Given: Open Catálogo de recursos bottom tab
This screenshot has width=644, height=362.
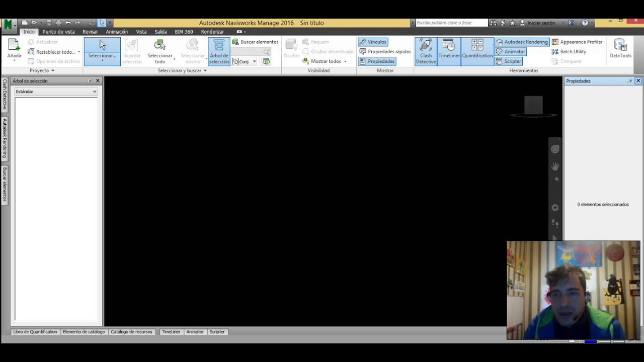Looking at the screenshot, I should click(x=131, y=332).
